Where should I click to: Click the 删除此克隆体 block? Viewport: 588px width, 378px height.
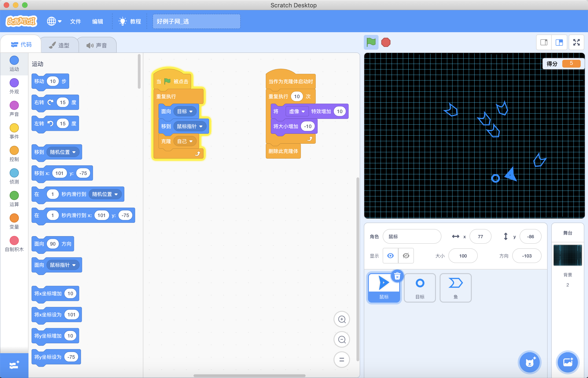coord(283,151)
